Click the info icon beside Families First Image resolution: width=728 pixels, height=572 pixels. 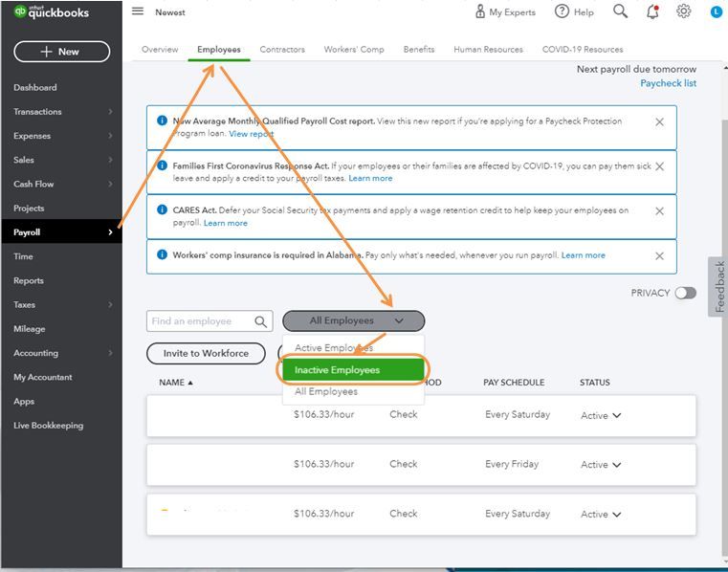point(162,165)
